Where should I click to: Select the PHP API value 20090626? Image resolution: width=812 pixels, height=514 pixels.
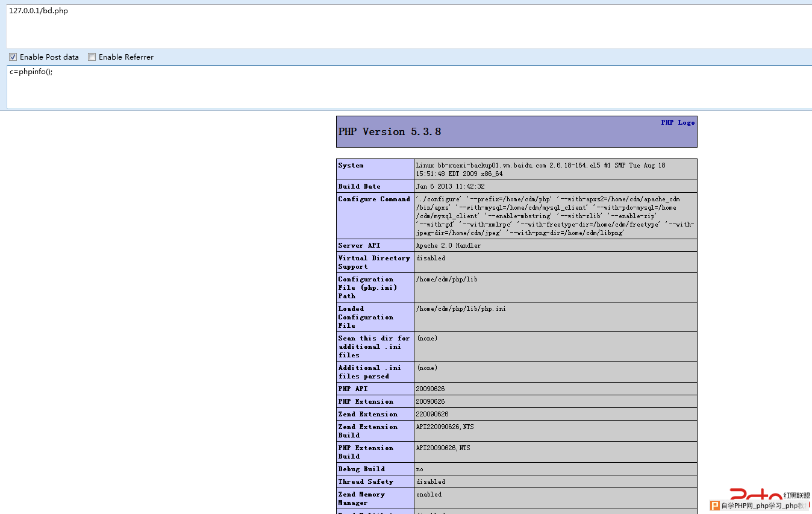pyautogui.click(x=431, y=389)
